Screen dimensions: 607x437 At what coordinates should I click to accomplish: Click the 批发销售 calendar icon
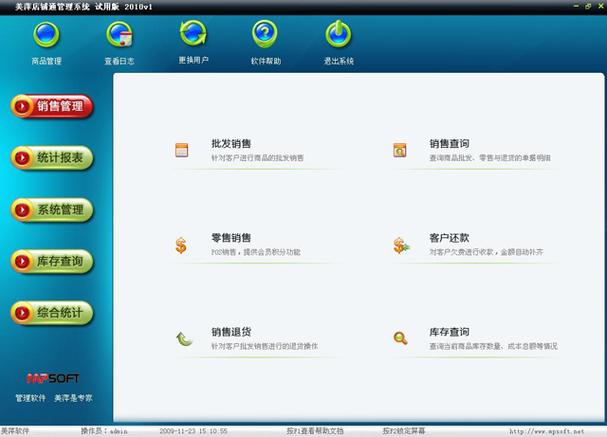[182, 150]
